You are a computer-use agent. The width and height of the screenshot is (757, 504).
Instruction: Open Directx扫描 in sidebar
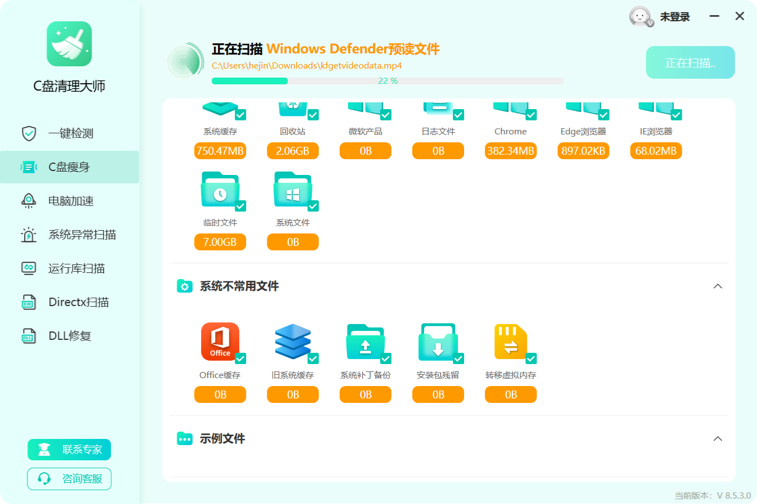tap(70, 302)
